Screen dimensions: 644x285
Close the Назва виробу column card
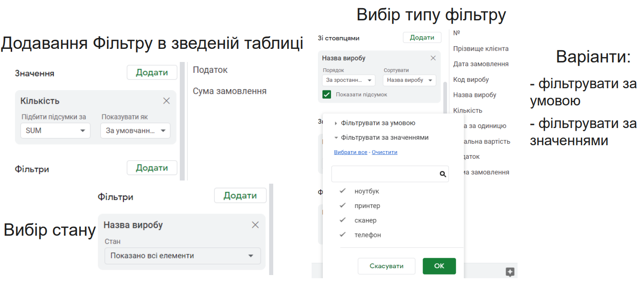coord(433,58)
